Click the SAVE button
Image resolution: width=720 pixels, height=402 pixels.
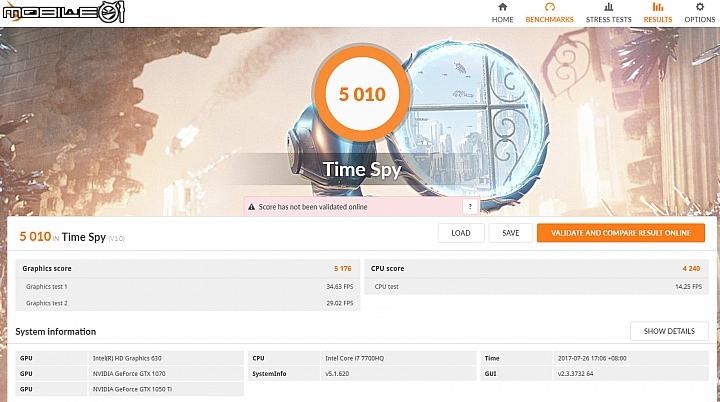pyautogui.click(x=511, y=233)
